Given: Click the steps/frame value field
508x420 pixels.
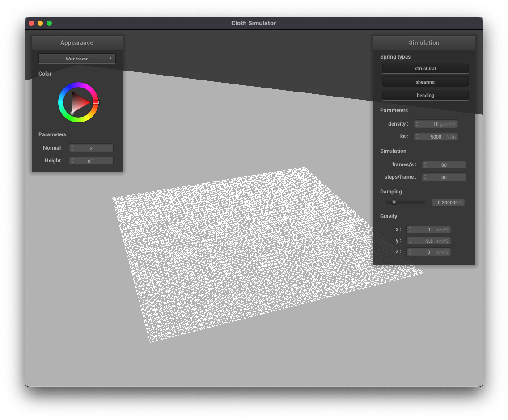Looking at the screenshot, I should (444, 177).
